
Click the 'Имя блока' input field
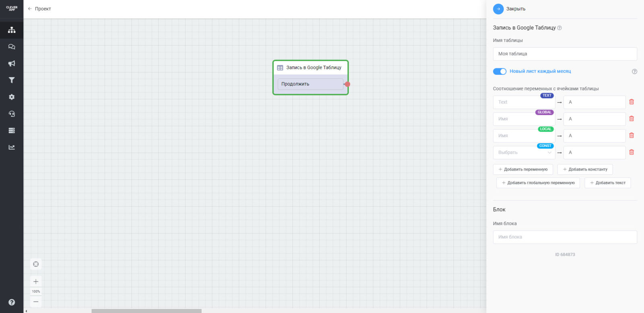(x=565, y=237)
